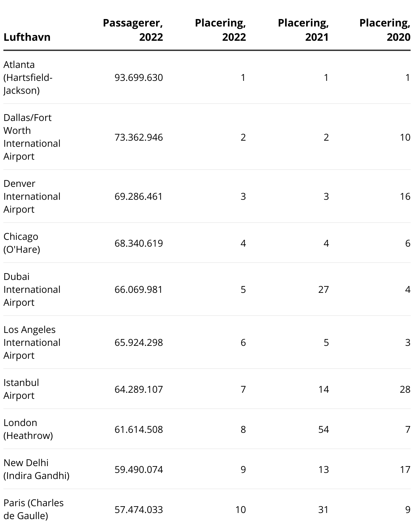Click the Passagerer, 2022 column header
The height and width of the screenshot is (532, 414).
[133, 30]
